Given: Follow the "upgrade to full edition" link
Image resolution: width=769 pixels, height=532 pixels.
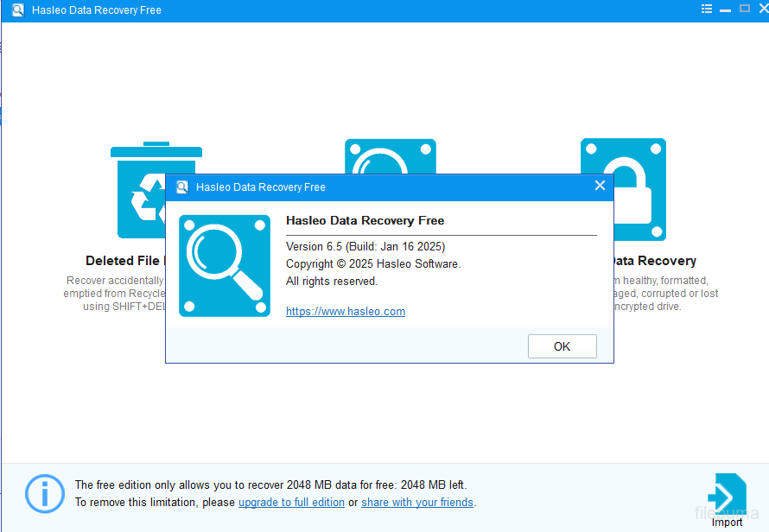Looking at the screenshot, I should click(x=291, y=503).
